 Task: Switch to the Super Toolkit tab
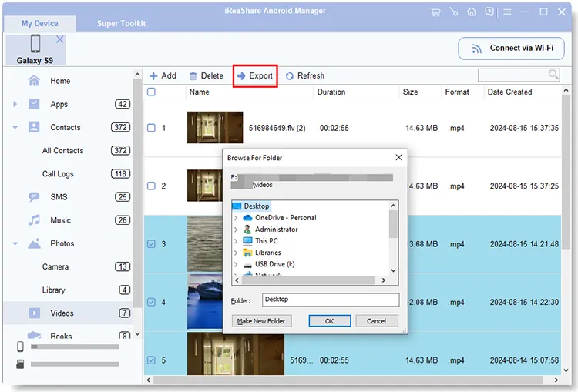(x=121, y=24)
